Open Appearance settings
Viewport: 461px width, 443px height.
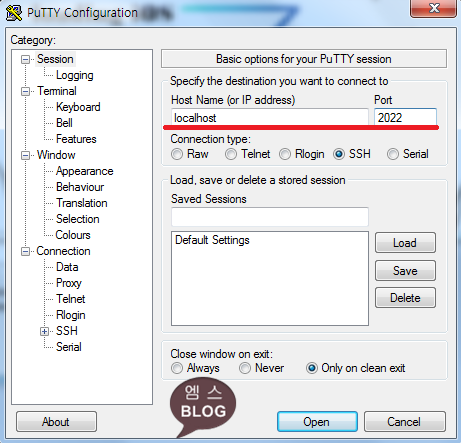tap(85, 171)
